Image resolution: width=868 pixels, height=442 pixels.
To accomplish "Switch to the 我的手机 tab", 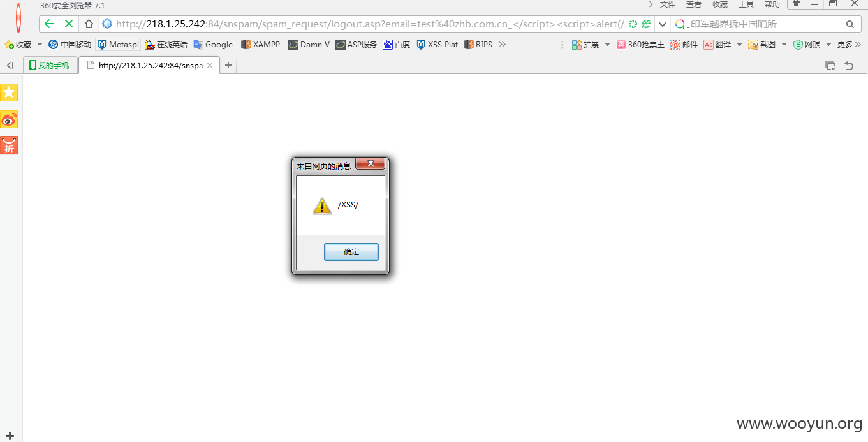I will point(50,65).
